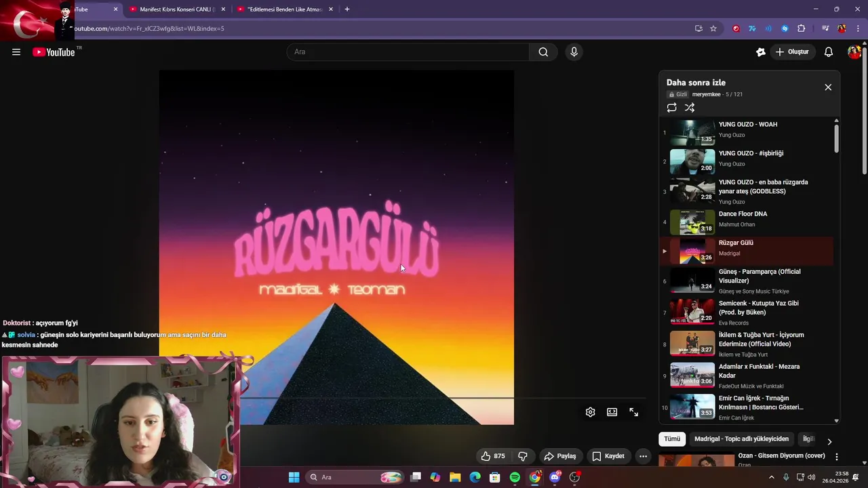Like the video showing 875 likes

[494, 456]
